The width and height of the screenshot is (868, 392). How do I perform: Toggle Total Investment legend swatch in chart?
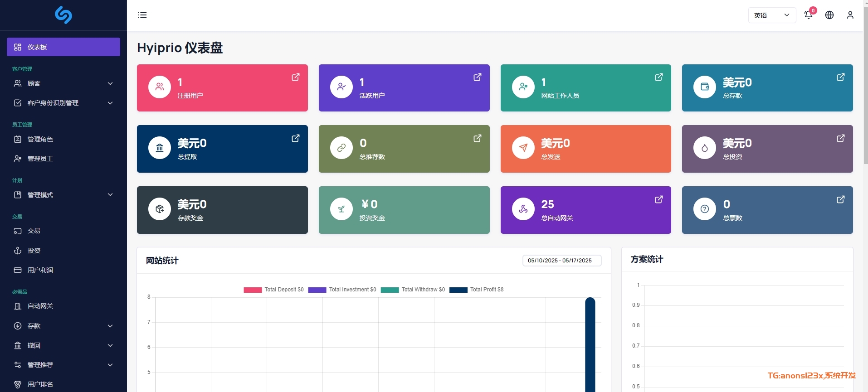[317, 290]
